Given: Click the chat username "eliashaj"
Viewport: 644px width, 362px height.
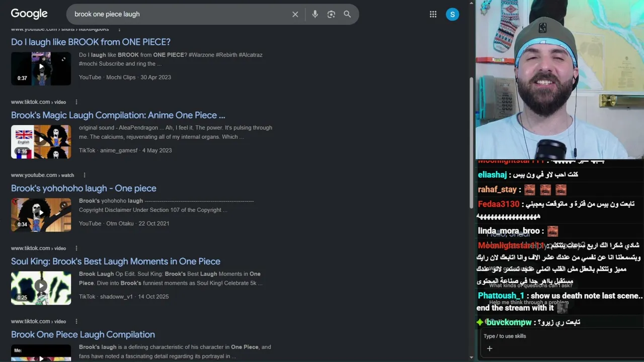Looking at the screenshot, I should point(492,175).
